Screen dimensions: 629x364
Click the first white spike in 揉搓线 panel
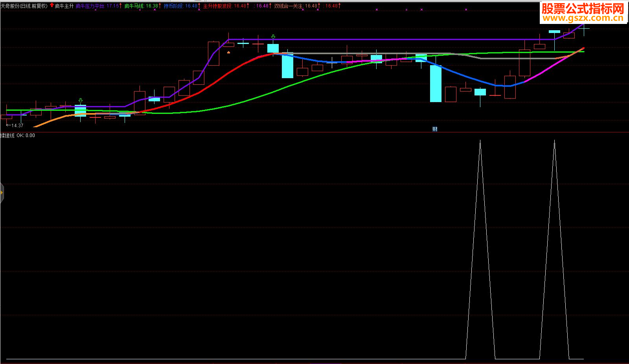[480, 249]
